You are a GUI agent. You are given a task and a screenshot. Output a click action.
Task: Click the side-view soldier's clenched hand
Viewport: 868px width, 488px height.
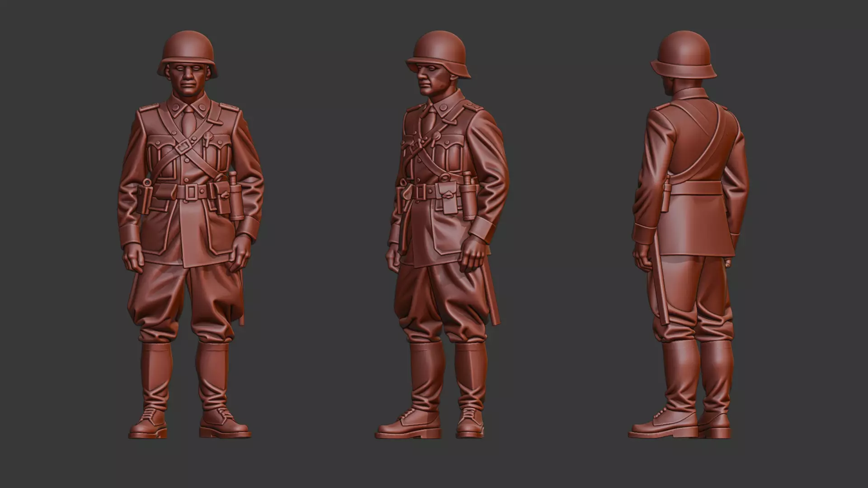(x=473, y=254)
